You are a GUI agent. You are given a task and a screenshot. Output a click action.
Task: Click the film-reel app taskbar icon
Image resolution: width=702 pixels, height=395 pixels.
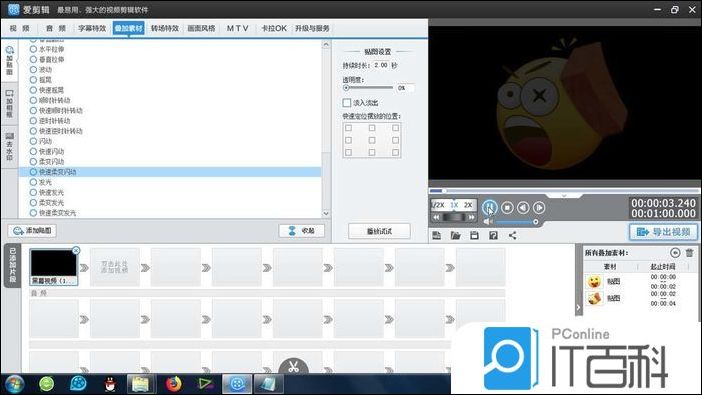(78, 384)
